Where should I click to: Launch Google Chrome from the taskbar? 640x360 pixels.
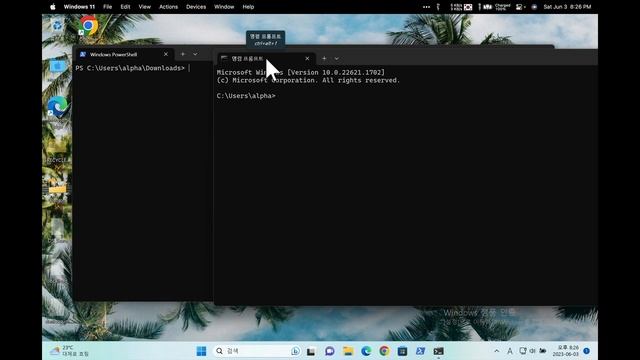pyautogui.click(x=384, y=351)
